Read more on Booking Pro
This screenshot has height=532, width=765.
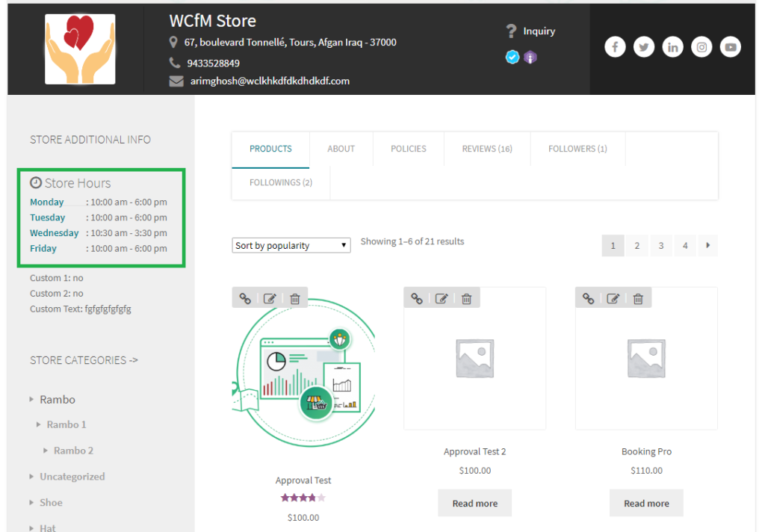tap(646, 503)
